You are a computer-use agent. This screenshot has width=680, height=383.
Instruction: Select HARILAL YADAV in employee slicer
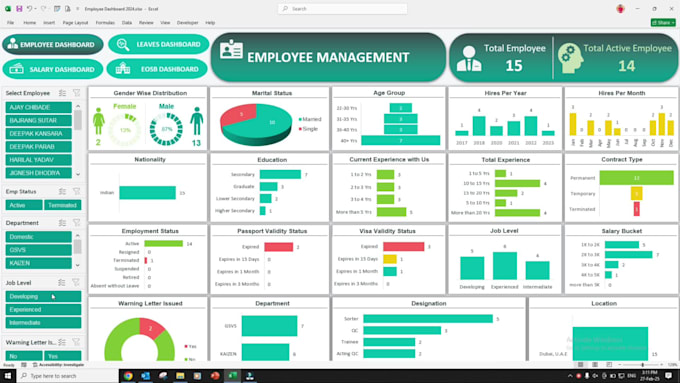(39, 160)
